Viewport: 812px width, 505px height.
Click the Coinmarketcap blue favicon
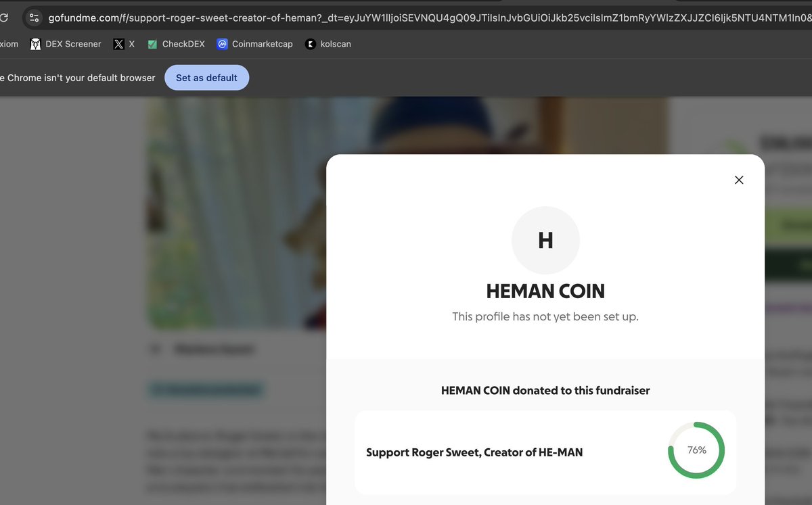click(222, 44)
